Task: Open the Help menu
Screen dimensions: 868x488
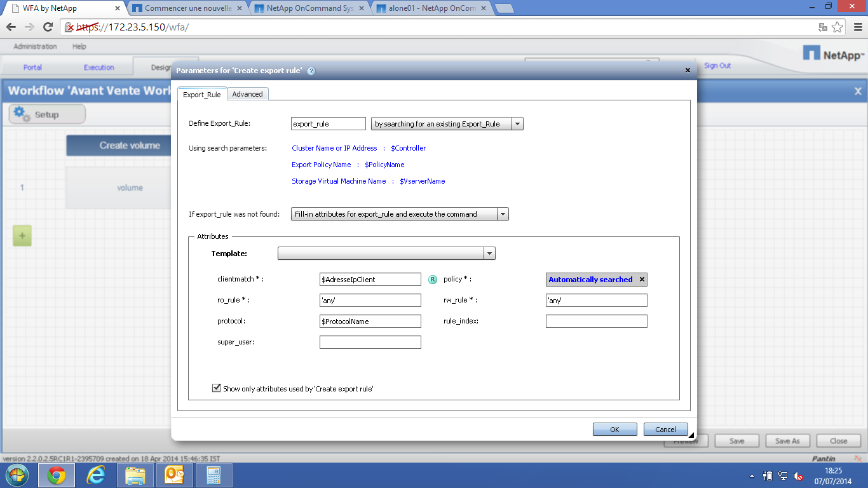Action: click(x=79, y=46)
